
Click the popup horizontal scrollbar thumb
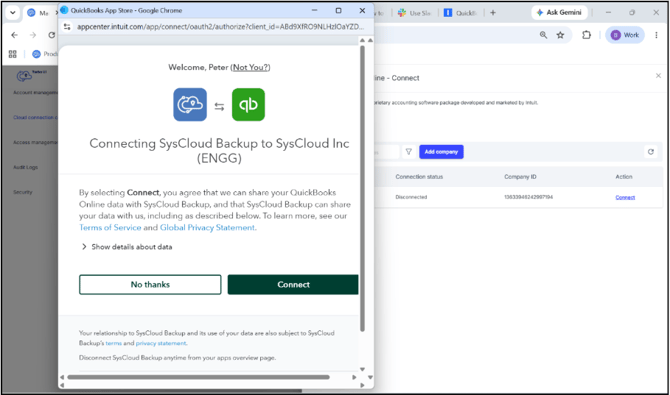tap(198, 377)
